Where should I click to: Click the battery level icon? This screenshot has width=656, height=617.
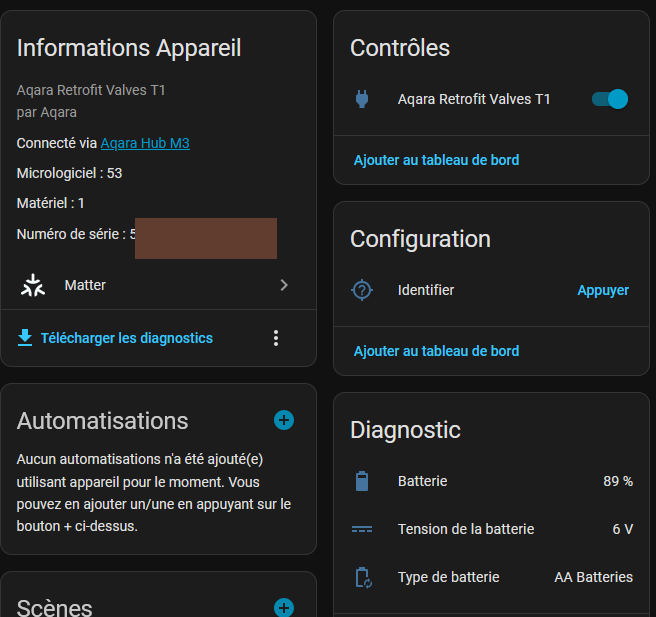point(362,481)
